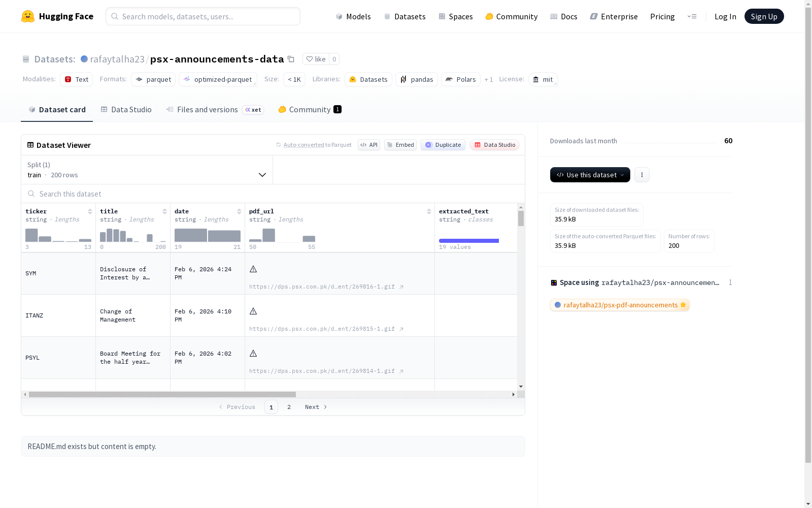Open the API button in Dataset Viewer
The width and height of the screenshot is (812, 508).
point(369,145)
